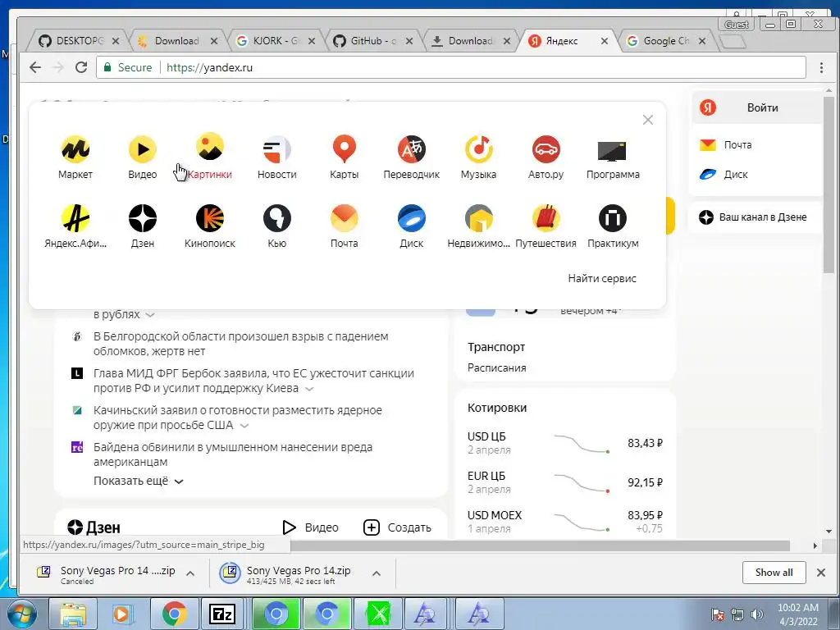This screenshot has width=840, height=630.
Task: Click the Найти сервис link
Action: click(x=602, y=279)
